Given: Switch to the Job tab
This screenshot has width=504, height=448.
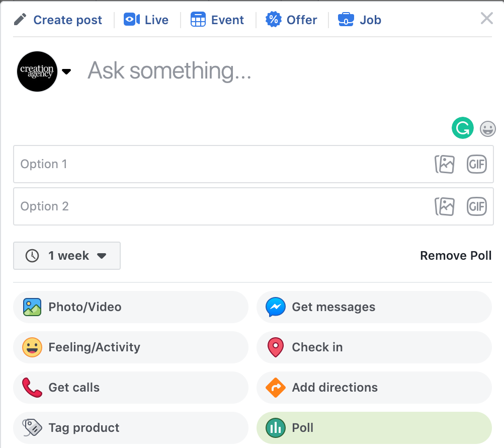Looking at the screenshot, I should coord(360,20).
